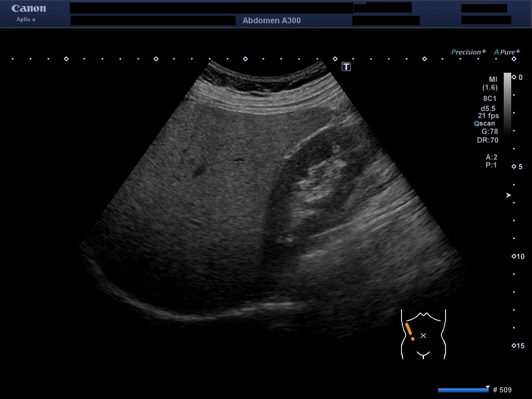Click the grayscale bar
532x399 pixels.
(507, 104)
